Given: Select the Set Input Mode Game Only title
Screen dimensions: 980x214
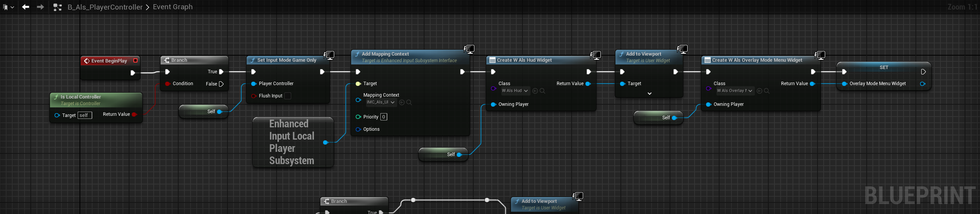Looking at the screenshot, I should tap(287, 60).
